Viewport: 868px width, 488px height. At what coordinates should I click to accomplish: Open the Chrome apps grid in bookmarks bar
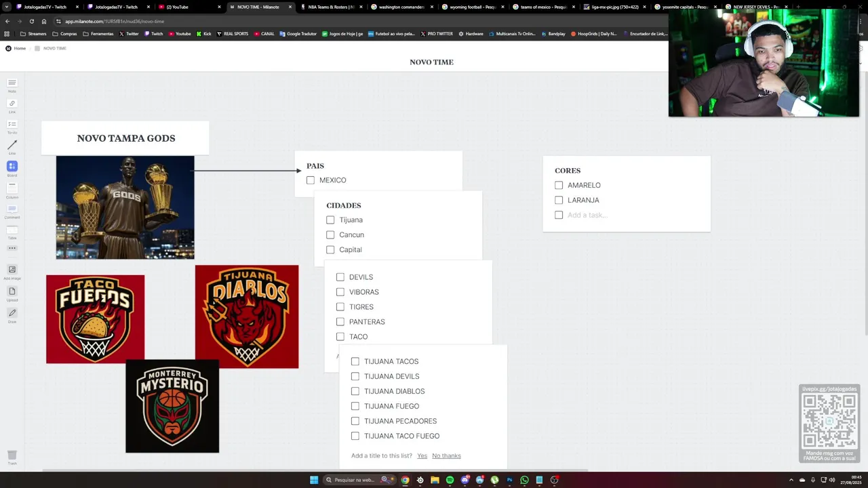click(7, 34)
